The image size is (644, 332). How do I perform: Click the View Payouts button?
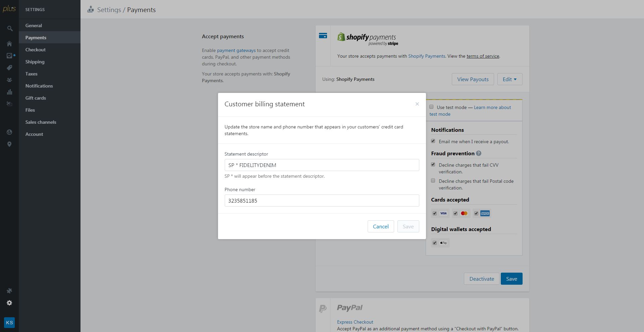tap(473, 79)
